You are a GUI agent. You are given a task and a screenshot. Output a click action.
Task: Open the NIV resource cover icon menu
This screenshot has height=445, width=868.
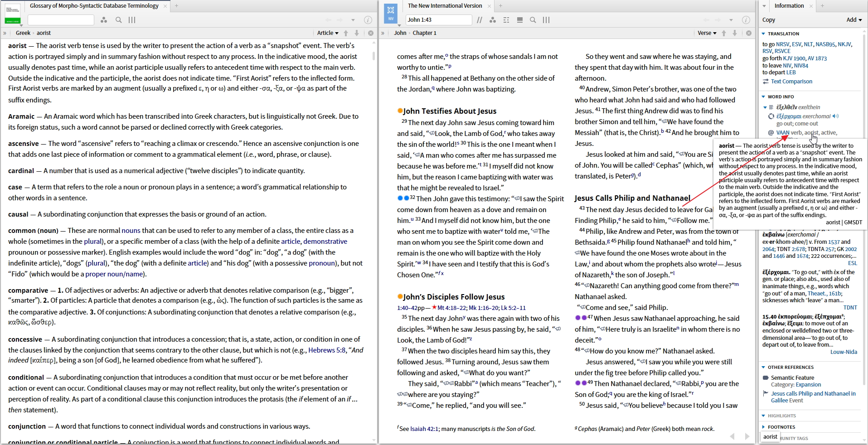pyautogui.click(x=391, y=14)
